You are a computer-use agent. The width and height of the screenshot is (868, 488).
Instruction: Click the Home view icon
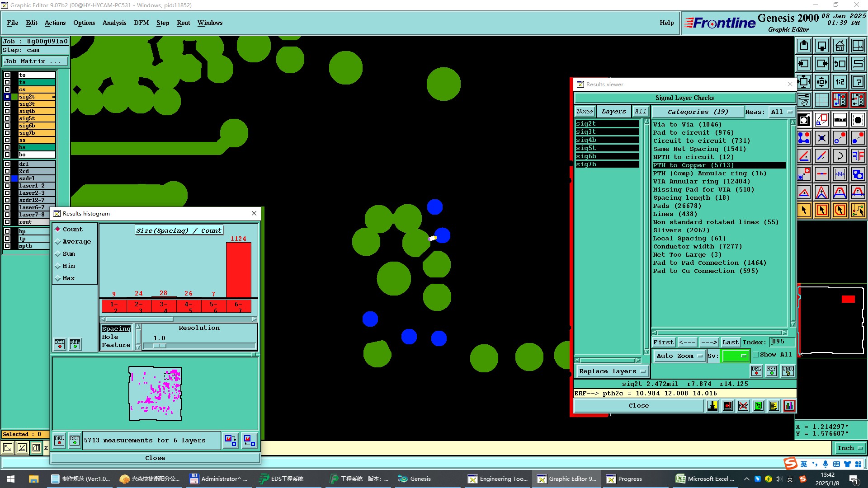tap(840, 46)
